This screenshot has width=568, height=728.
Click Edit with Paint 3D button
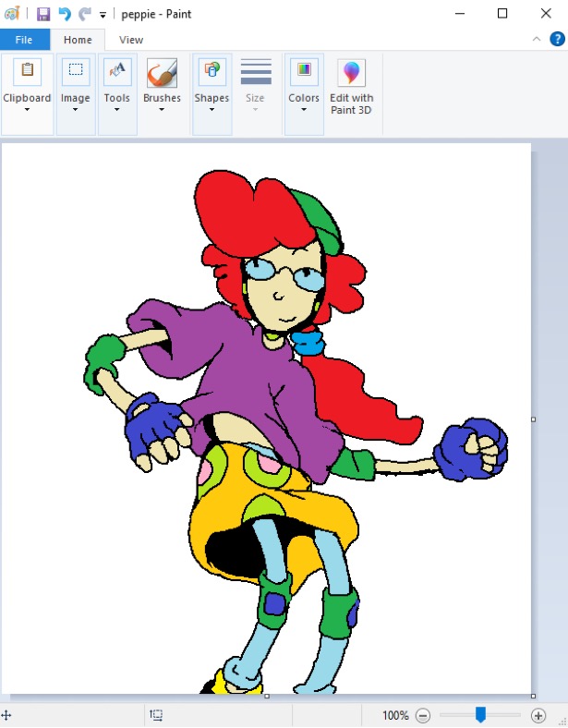click(x=351, y=87)
